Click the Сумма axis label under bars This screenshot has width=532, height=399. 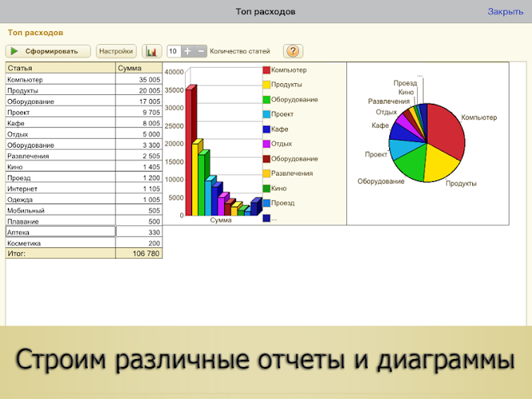tap(221, 220)
